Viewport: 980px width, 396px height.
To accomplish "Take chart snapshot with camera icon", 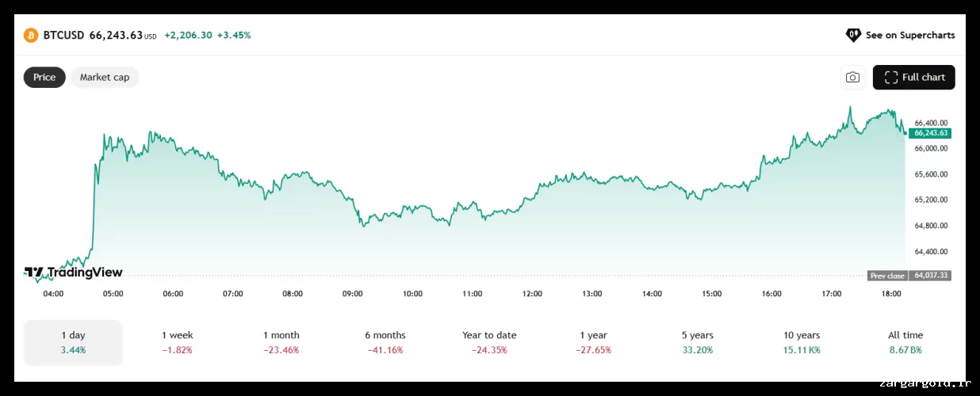I will pos(852,77).
